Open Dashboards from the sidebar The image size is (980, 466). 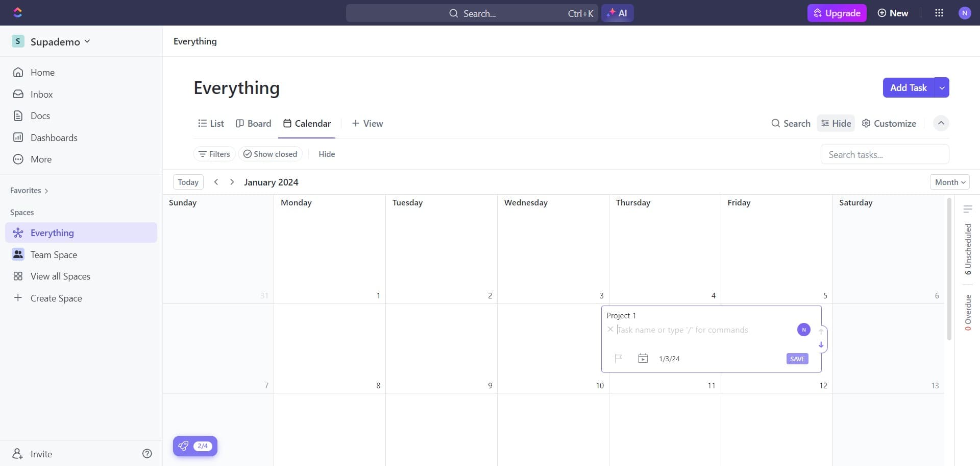coord(54,137)
